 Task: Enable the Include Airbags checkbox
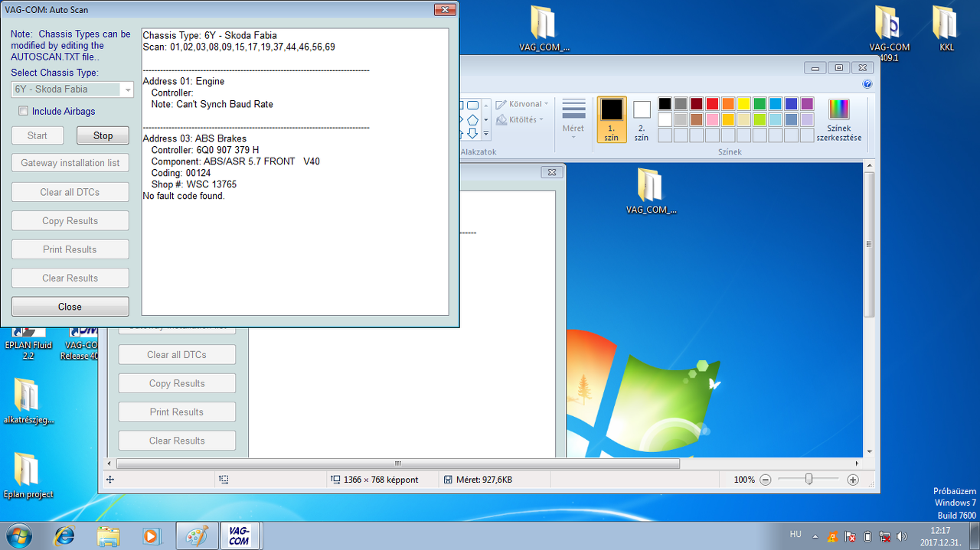coord(23,112)
